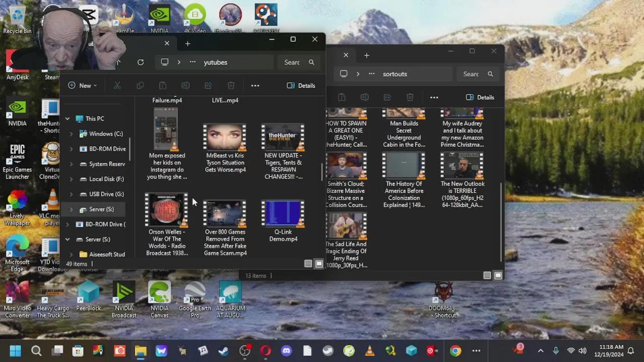The height and width of the screenshot is (362, 644).
Task: Open the See more menu in yutubes toolbar
Action: point(255,85)
